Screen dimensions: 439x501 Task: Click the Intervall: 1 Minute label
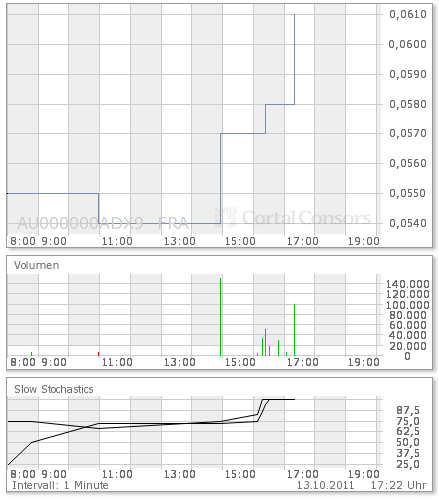click(60, 485)
